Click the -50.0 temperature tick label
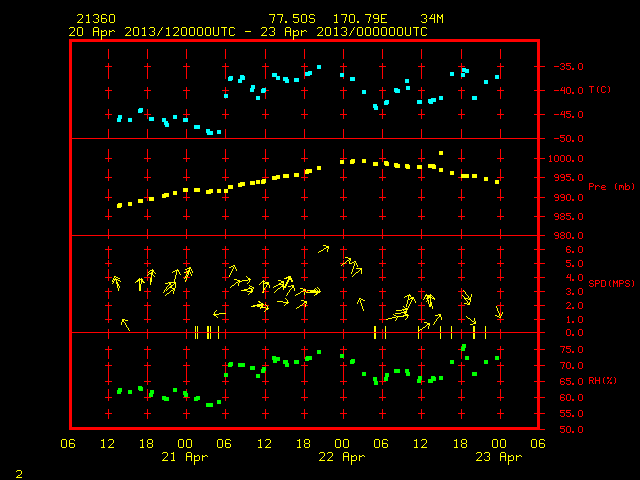Screen dimensions: 640x480 pyautogui.click(x=568, y=139)
